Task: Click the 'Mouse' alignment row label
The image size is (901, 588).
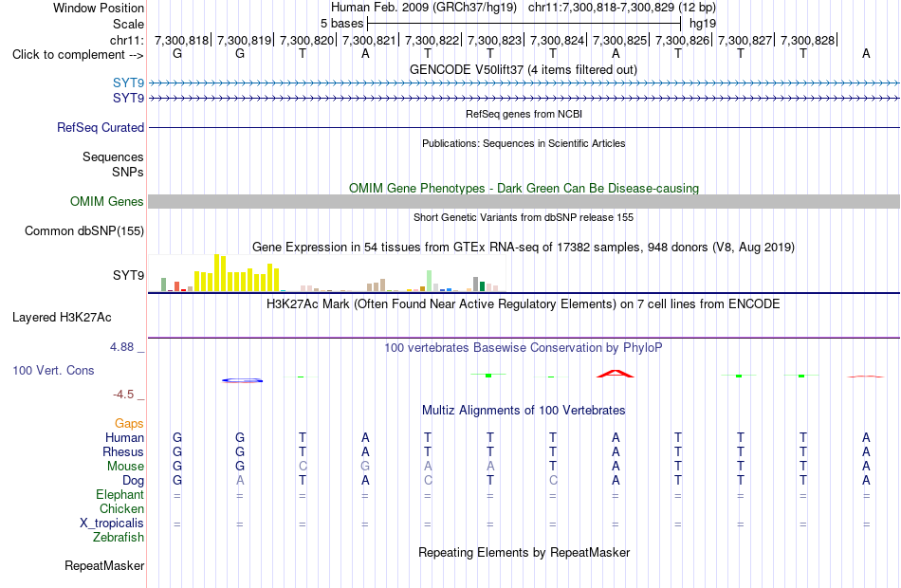Action: pyautogui.click(x=125, y=467)
